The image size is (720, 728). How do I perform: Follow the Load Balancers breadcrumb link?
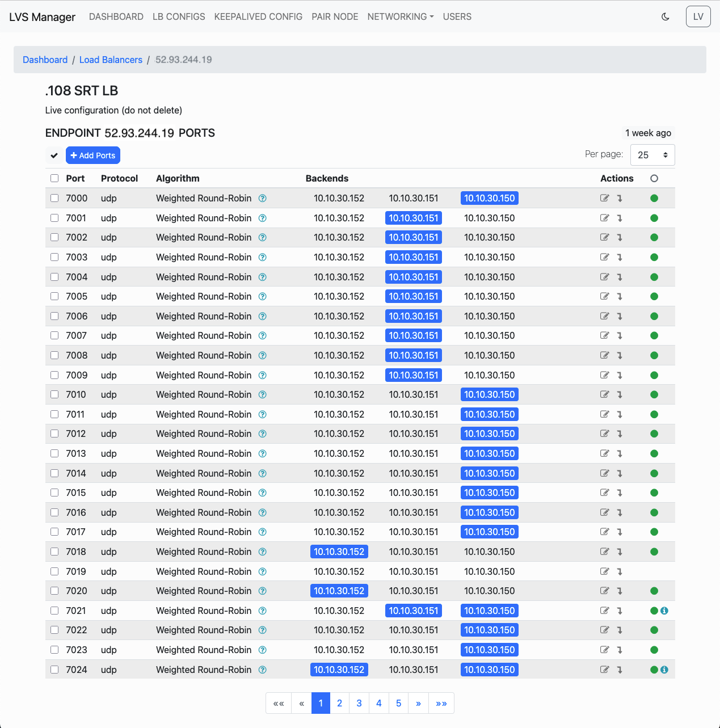pyautogui.click(x=111, y=60)
